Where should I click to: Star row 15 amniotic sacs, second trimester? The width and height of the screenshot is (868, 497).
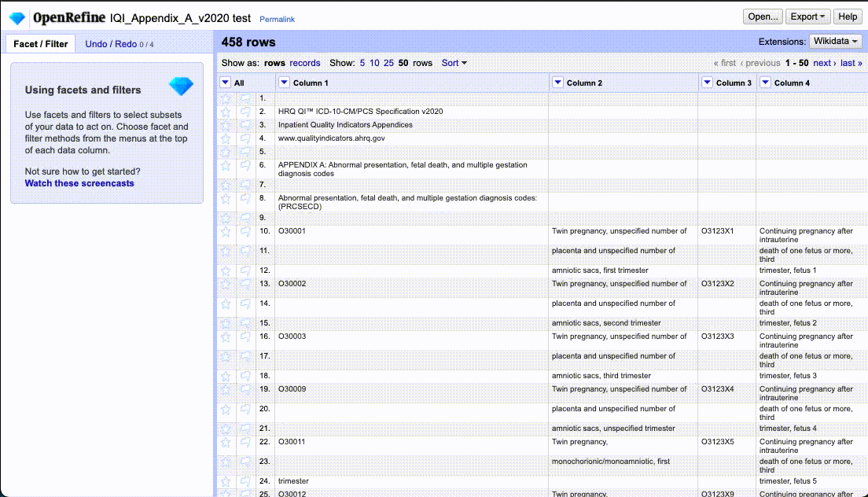coord(226,324)
